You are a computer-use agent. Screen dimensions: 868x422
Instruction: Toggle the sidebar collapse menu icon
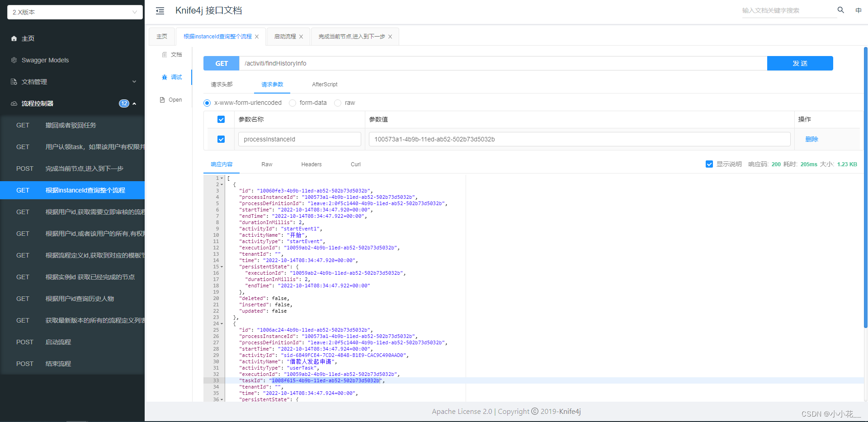click(x=160, y=11)
